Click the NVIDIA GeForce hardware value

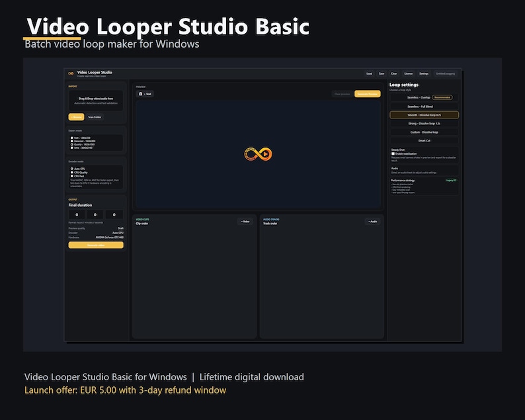pyautogui.click(x=110, y=237)
